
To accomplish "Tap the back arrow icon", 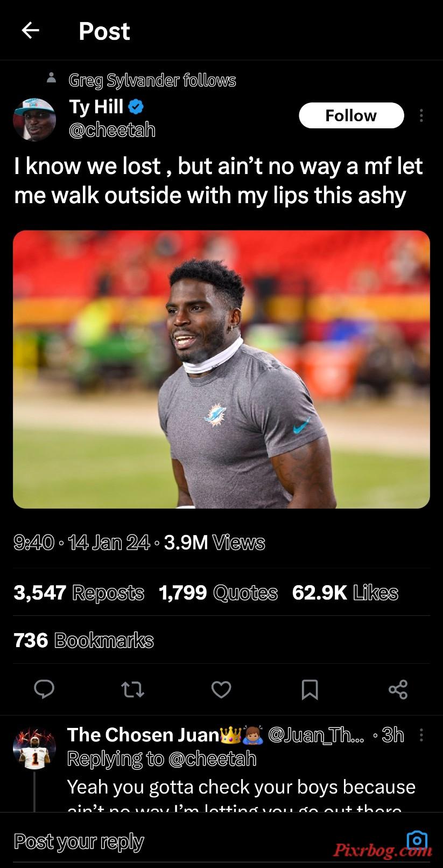I will (x=31, y=31).
